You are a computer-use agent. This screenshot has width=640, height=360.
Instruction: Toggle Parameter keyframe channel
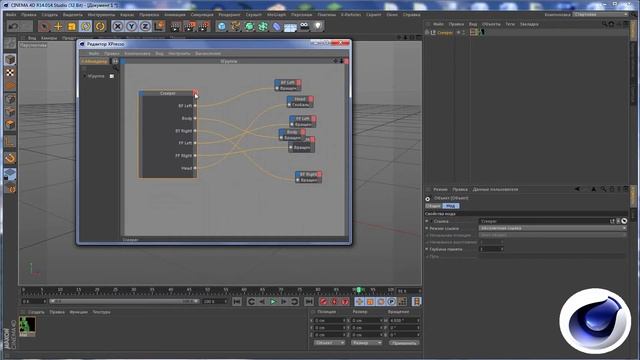coord(391,302)
